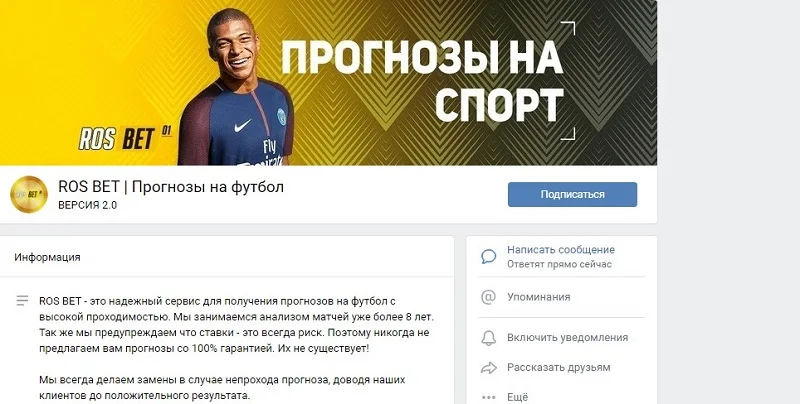Click the community description text block
800x404 pixels.
[x=237, y=348]
